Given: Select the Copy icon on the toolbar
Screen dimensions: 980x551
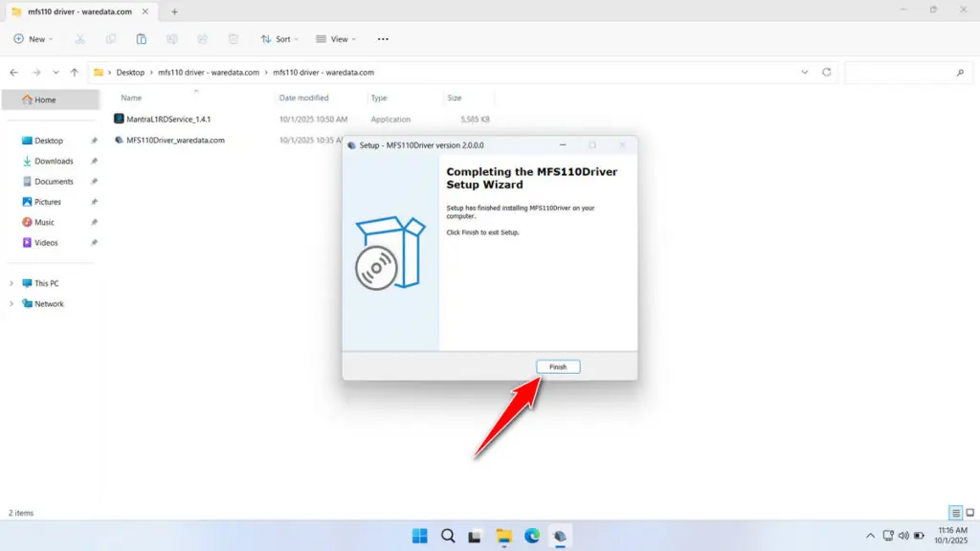Looking at the screenshot, I should pyautogui.click(x=110, y=39).
